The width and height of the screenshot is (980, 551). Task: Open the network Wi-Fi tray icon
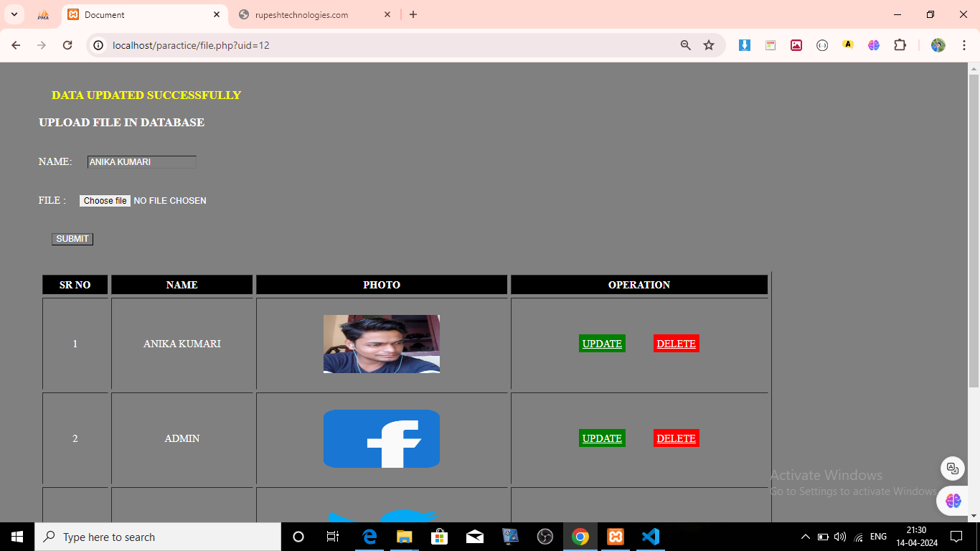tap(859, 537)
